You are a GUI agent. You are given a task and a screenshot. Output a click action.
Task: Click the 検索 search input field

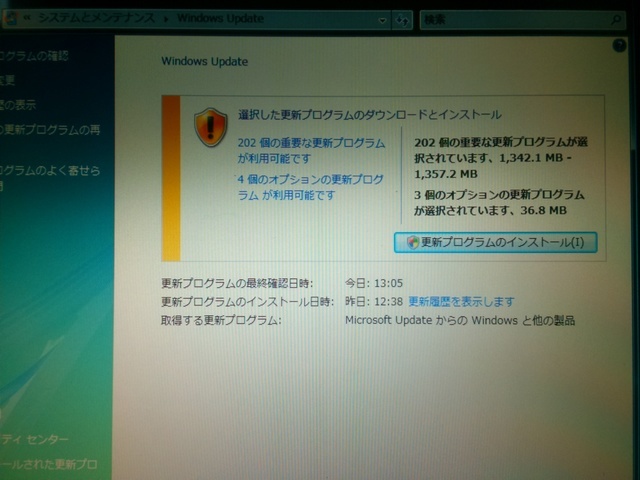(522, 19)
